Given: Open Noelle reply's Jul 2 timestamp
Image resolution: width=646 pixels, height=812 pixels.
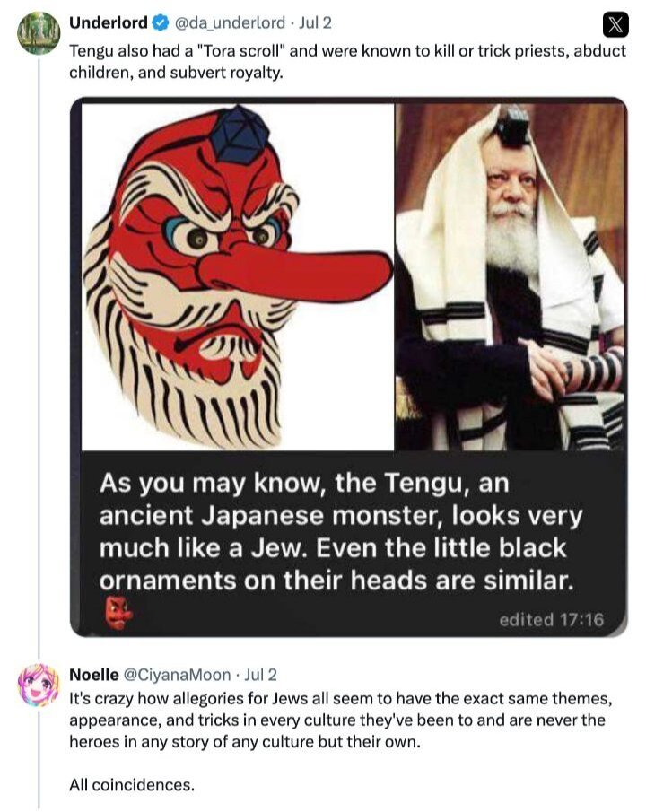Looking at the screenshot, I should click(260, 675).
